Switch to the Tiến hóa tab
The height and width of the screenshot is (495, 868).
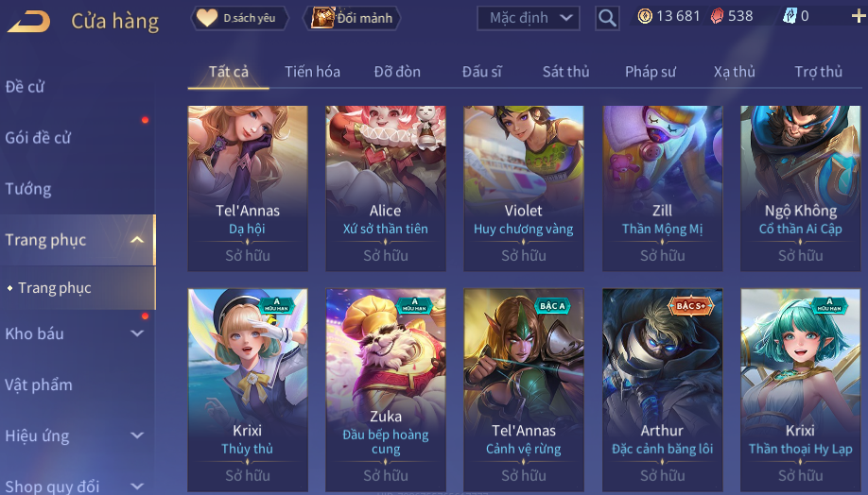(312, 72)
